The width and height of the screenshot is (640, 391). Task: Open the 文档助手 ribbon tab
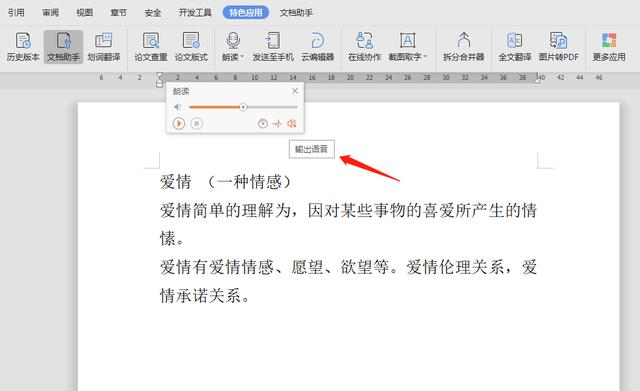[296, 13]
